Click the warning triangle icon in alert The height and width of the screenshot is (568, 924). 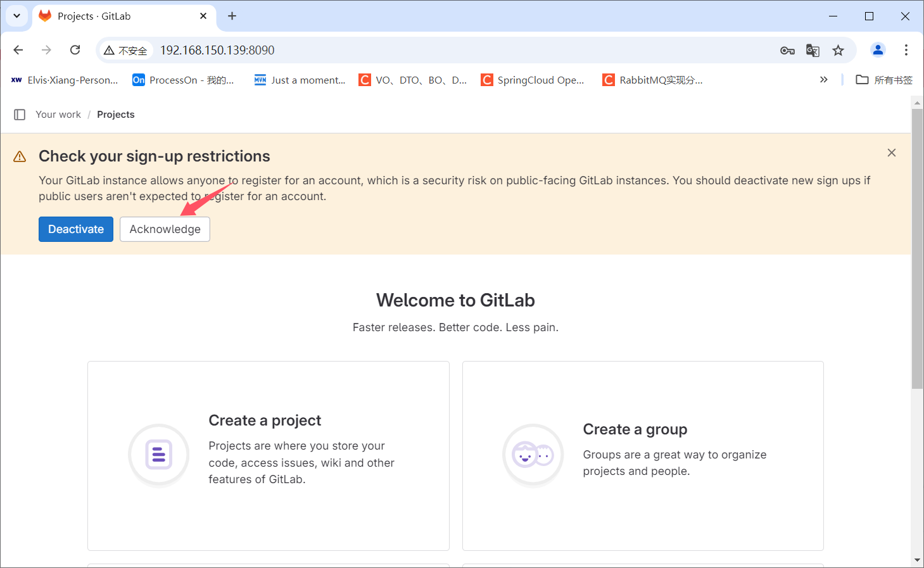tap(20, 156)
